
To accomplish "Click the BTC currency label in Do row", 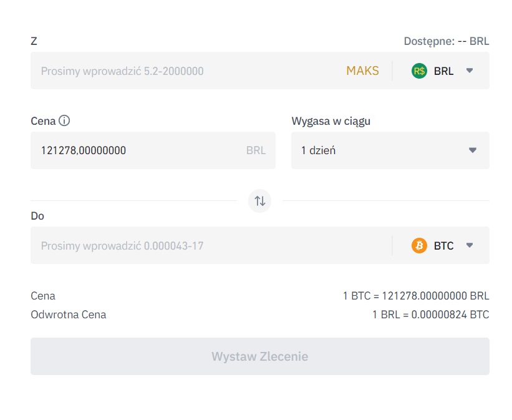I will 443,246.
